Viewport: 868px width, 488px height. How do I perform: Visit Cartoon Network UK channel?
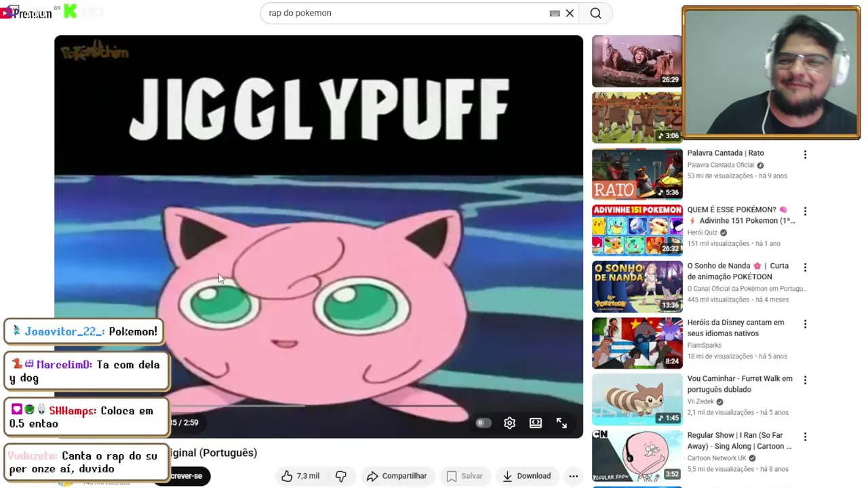point(718,457)
